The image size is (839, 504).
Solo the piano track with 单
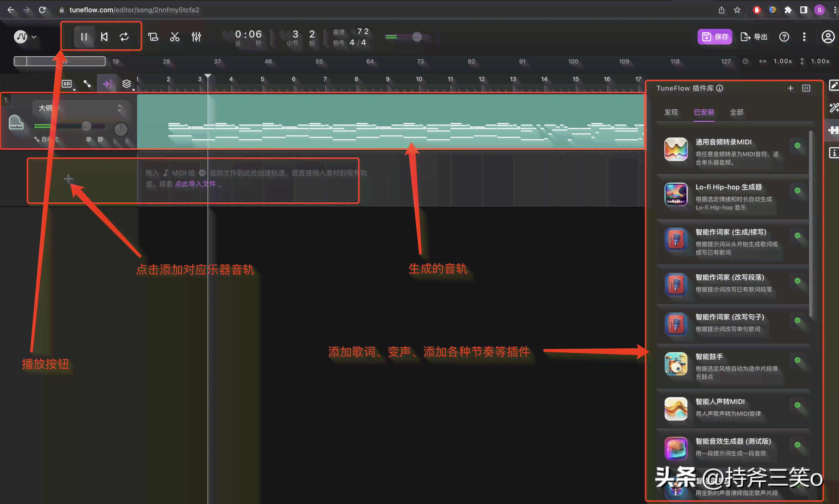click(89, 139)
